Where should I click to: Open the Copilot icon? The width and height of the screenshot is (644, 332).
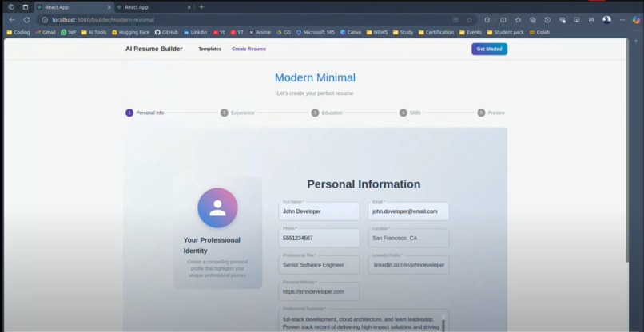pos(636,20)
